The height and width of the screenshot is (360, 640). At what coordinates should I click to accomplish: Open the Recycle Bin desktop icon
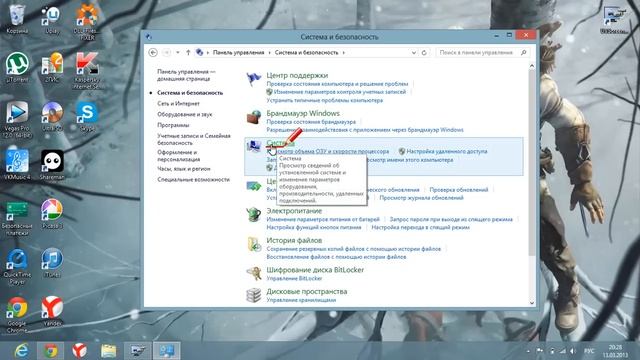tap(17, 18)
